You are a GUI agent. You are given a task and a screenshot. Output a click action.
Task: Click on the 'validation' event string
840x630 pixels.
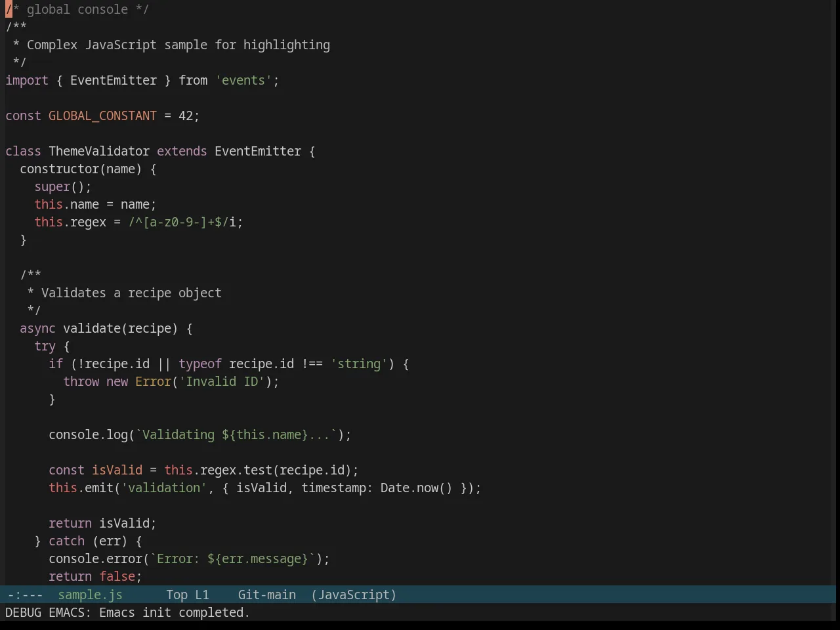[x=164, y=488]
